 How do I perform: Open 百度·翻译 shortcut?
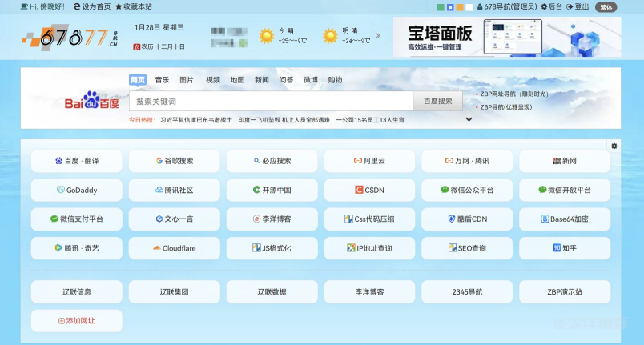pyautogui.click(x=76, y=161)
